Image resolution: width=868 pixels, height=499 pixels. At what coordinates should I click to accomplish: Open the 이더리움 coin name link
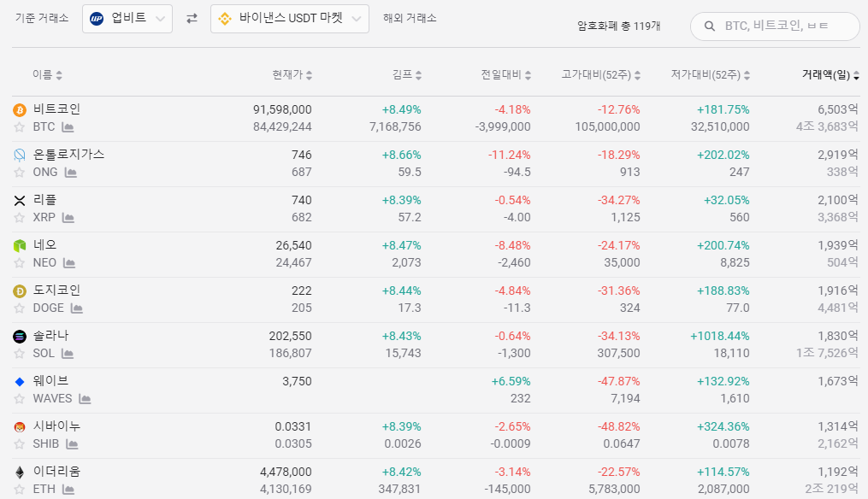pyautogui.click(x=56, y=472)
